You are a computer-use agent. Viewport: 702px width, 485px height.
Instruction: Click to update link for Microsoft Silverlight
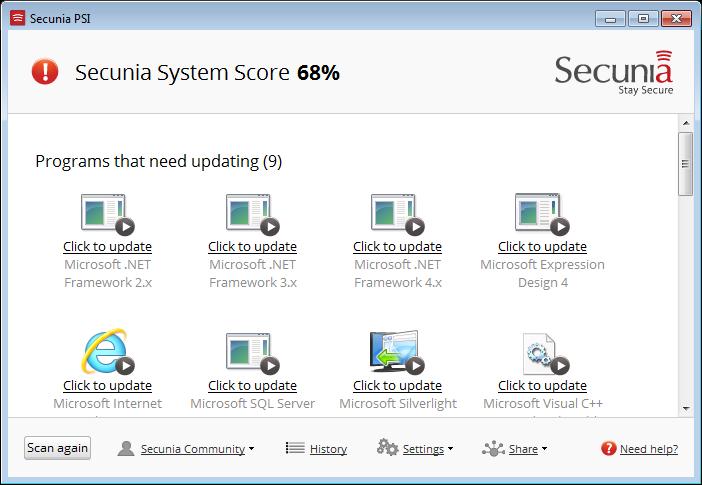pos(397,386)
